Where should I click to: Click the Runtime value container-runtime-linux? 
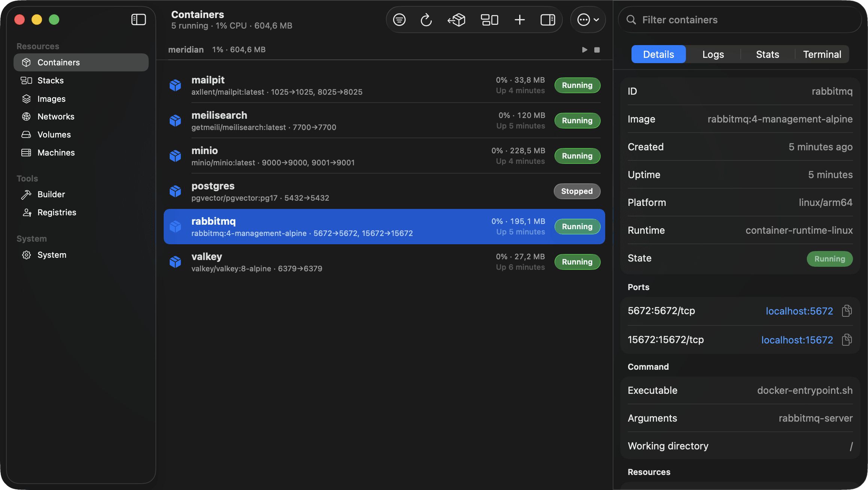point(799,230)
